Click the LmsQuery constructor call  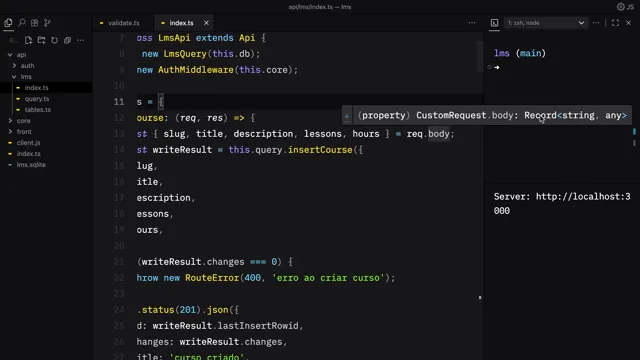[185, 54]
